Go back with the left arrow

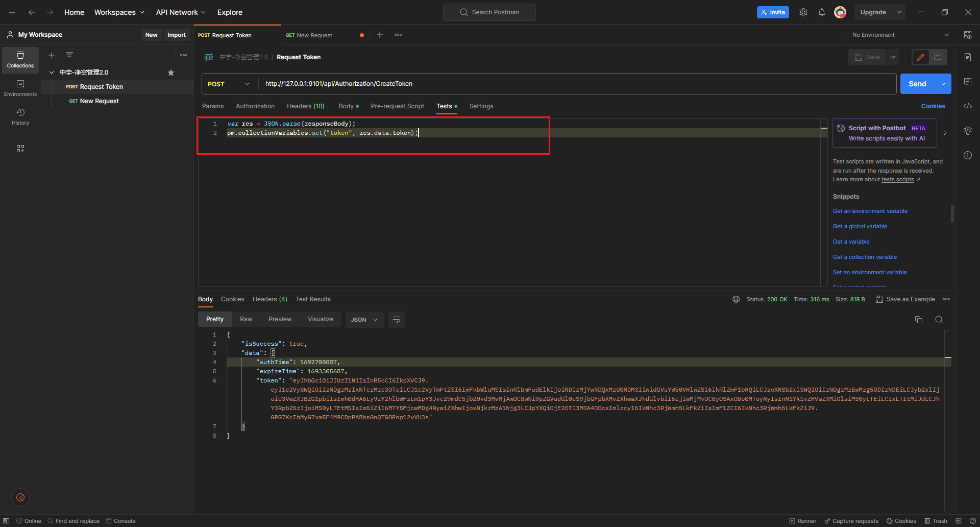[32, 12]
